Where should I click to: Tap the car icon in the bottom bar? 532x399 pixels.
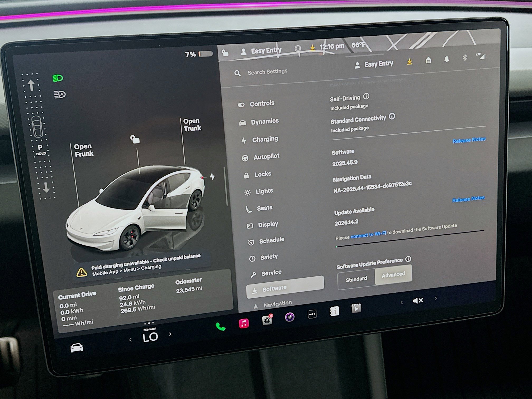pos(77,348)
